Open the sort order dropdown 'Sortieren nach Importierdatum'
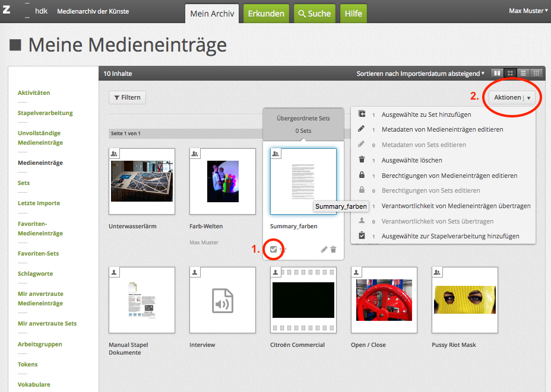Viewport: 551px width, 392px height. [x=420, y=74]
